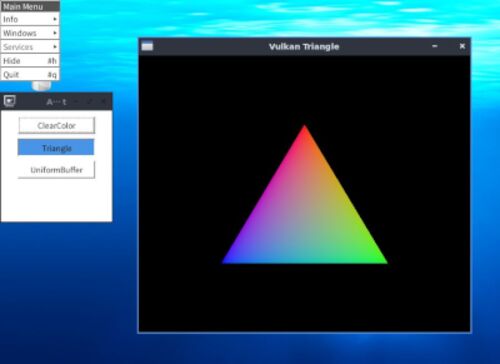Select the ClearColor demo button
Screen dimensions: 500x364
pos(57,125)
